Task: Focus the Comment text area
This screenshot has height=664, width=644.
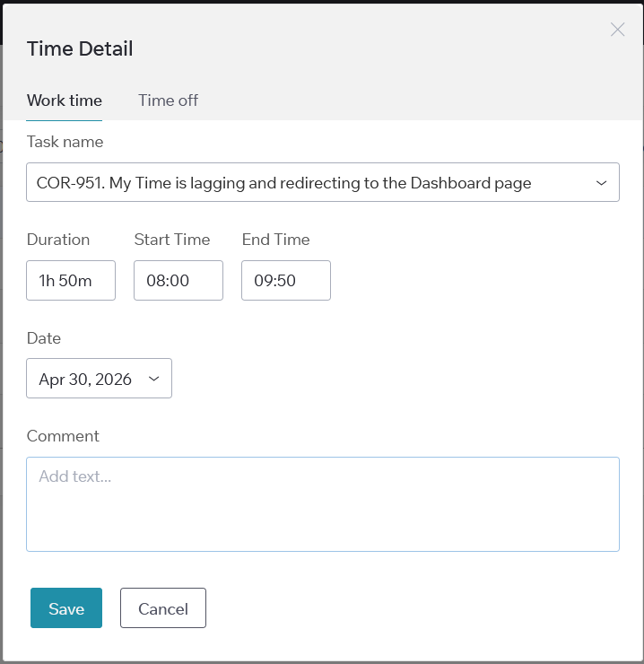Action: point(323,504)
